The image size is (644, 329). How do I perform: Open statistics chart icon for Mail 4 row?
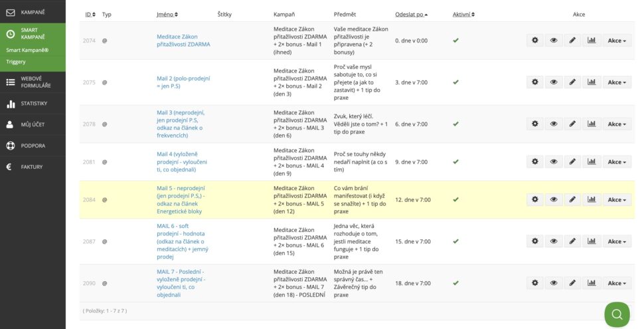point(591,162)
